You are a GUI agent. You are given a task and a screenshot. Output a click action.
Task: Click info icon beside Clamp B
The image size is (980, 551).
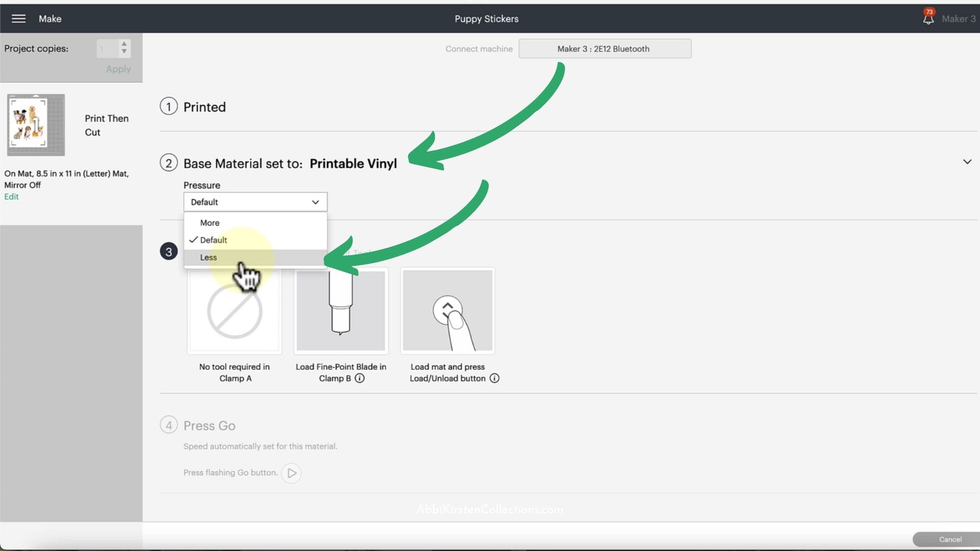click(x=360, y=378)
